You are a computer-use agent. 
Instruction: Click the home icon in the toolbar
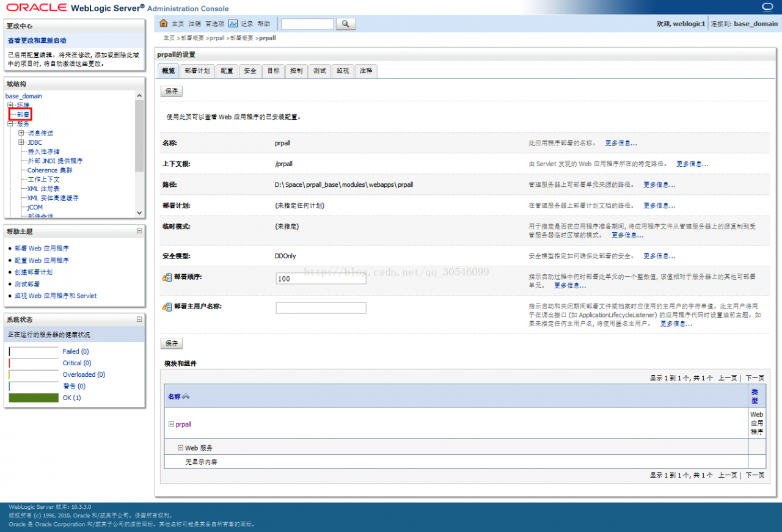(163, 23)
